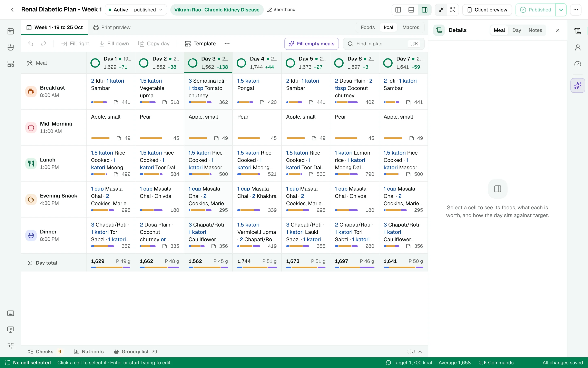
Task: Open the calendar icon in left sidebar
Action: click(x=10, y=31)
